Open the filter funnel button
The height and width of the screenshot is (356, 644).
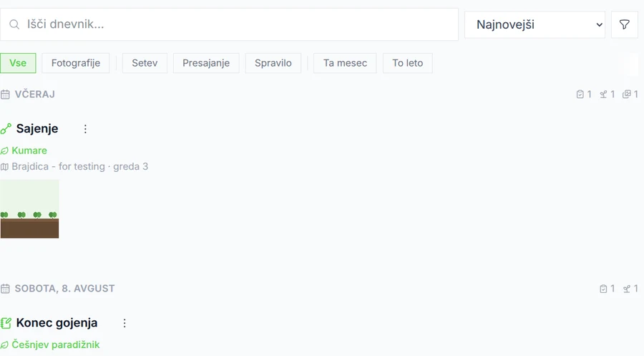[x=624, y=24]
